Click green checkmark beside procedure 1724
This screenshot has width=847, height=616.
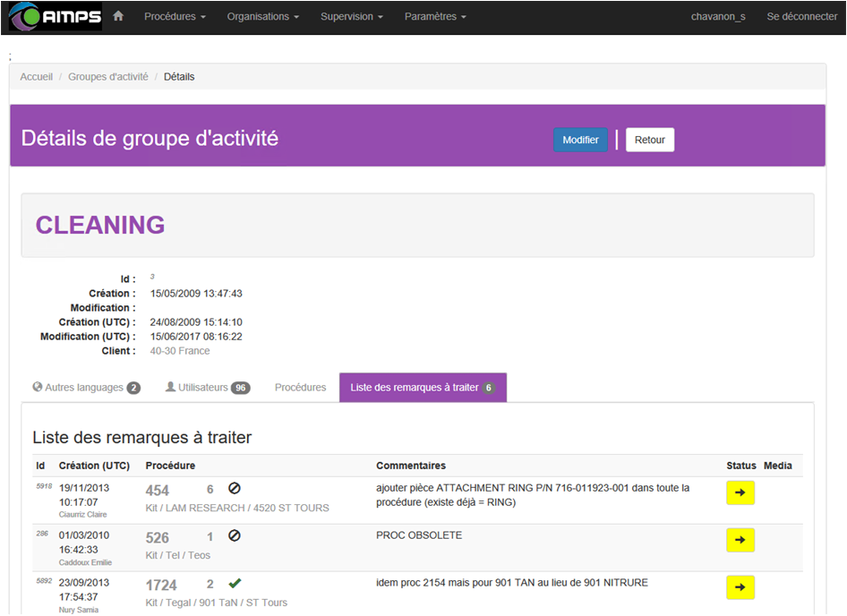pos(235,584)
